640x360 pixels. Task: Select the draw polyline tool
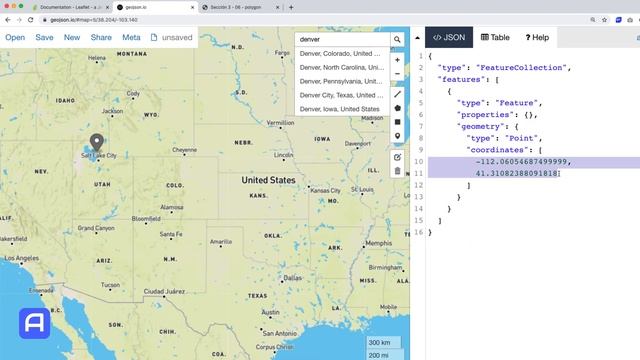397,94
